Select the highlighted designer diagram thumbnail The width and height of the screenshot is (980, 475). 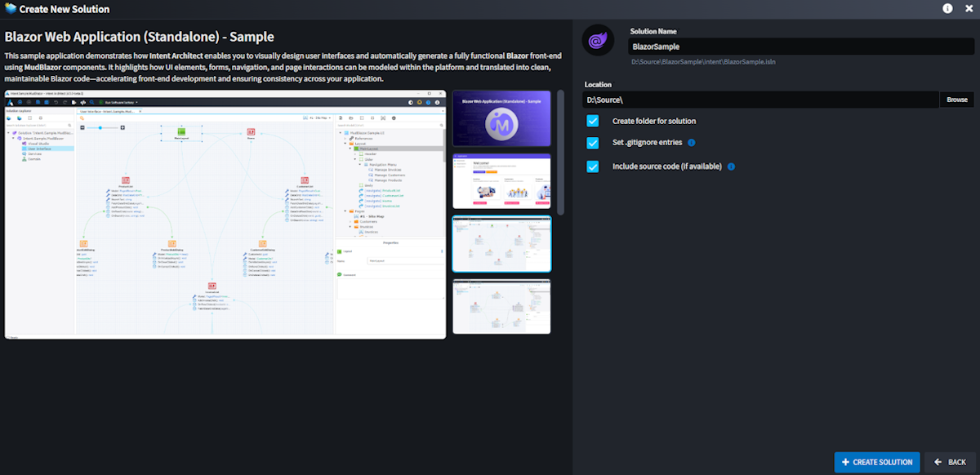[x=501, y=243]
